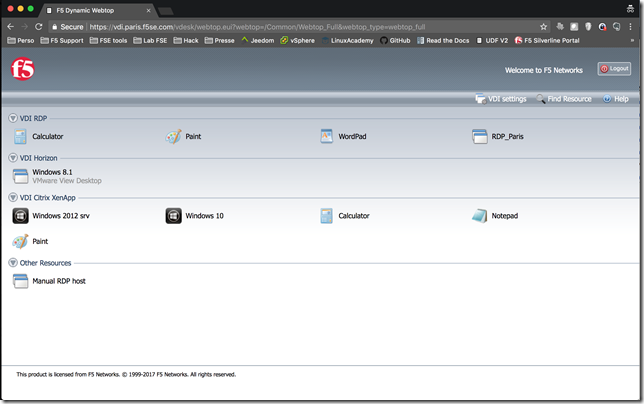Open the Lab FSE bookmarks folder
This screenshot has width=644, height=404.
tap(150, 40)
